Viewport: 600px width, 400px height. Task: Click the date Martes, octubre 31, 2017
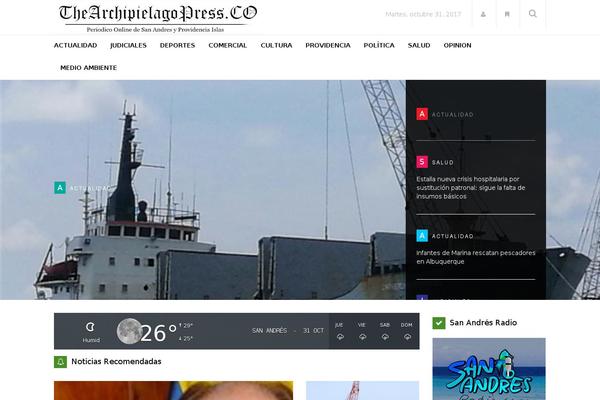(x=423, y=14)
